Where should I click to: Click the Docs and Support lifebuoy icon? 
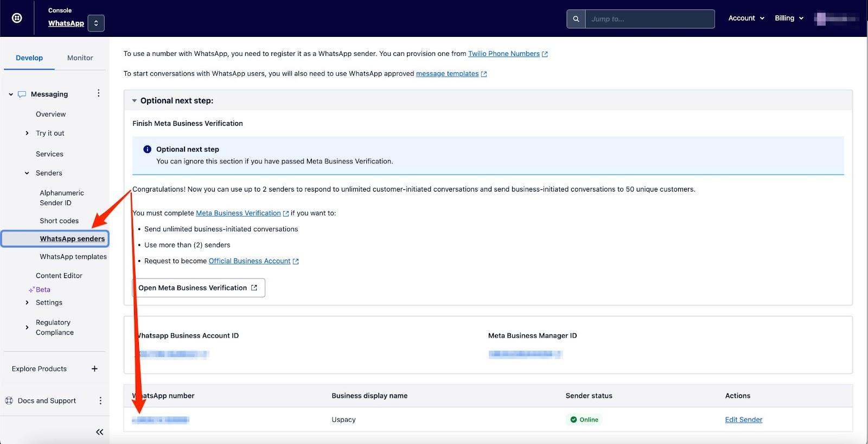point(9,401)
